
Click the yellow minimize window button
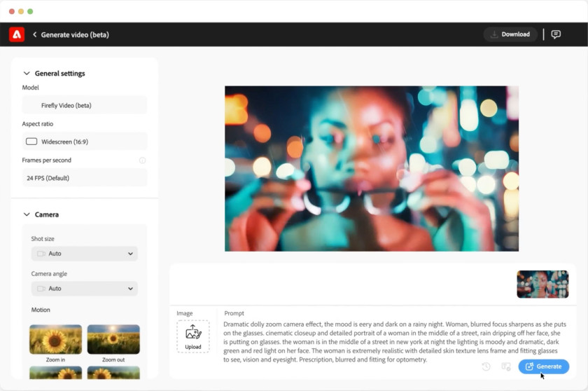[x=21, y=12]
